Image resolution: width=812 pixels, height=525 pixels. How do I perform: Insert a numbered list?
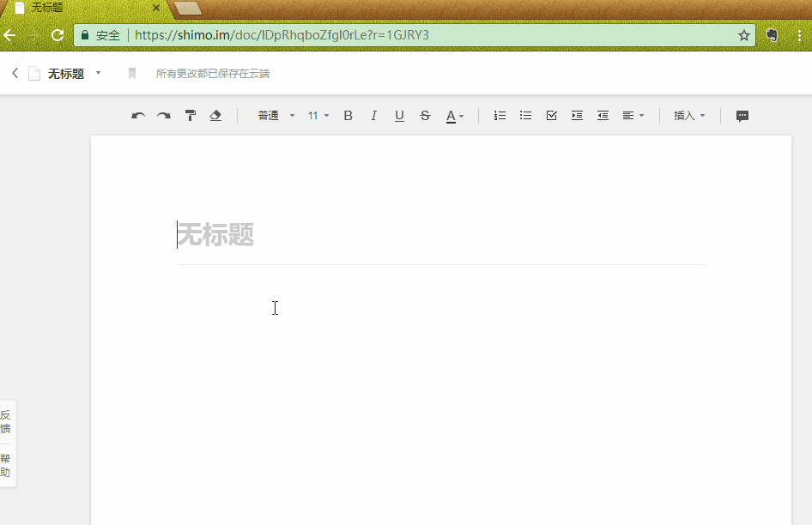(500, 116)
